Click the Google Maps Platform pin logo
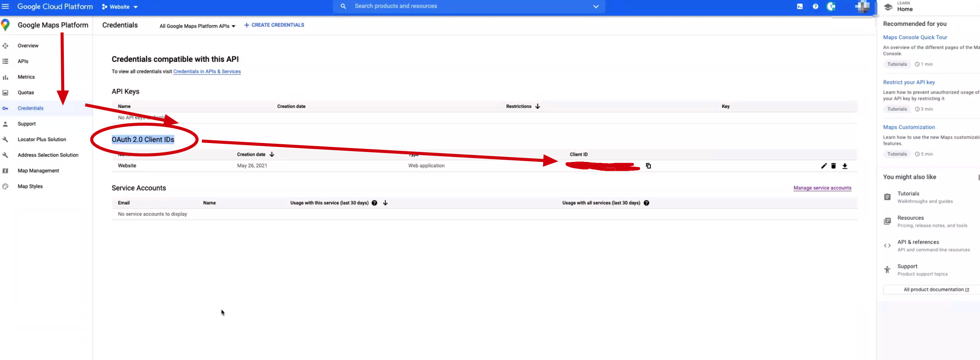Viewport: 980px width, 360px height. (5, 25)
